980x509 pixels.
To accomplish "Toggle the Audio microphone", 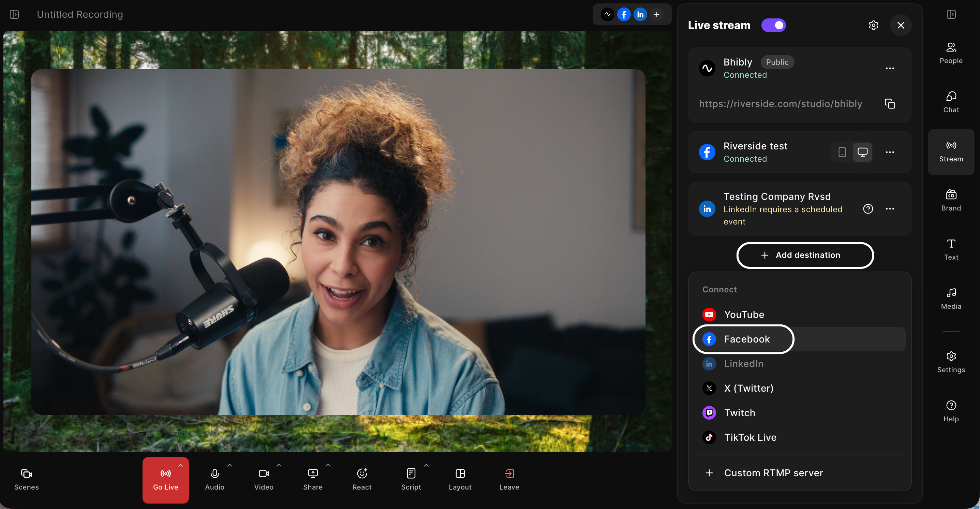I will 214,480.
